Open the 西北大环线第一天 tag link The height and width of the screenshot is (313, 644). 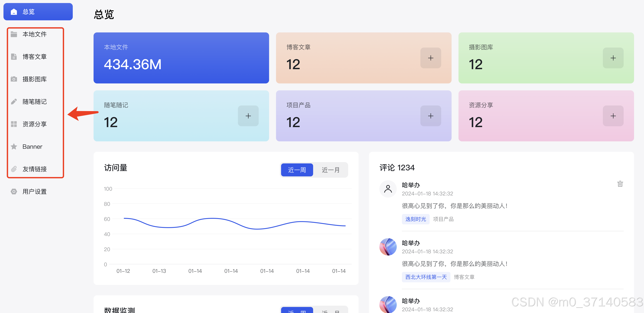[x=426, y=277]
